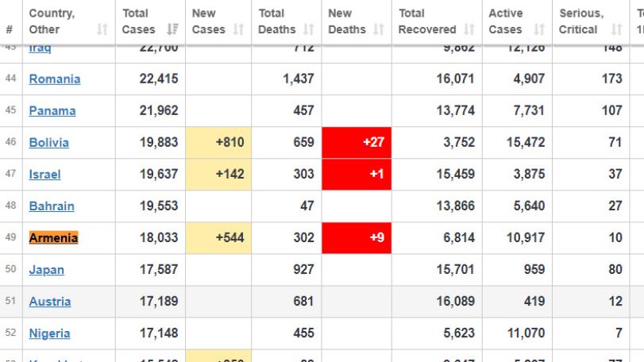
Task: Sort by New Deaths arrow icon
Action: pos(379,29)
